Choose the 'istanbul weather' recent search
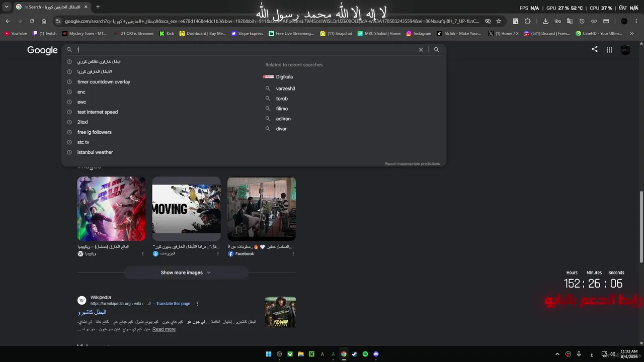The width and height of the screenshot is (644, 362). point(95,152)
